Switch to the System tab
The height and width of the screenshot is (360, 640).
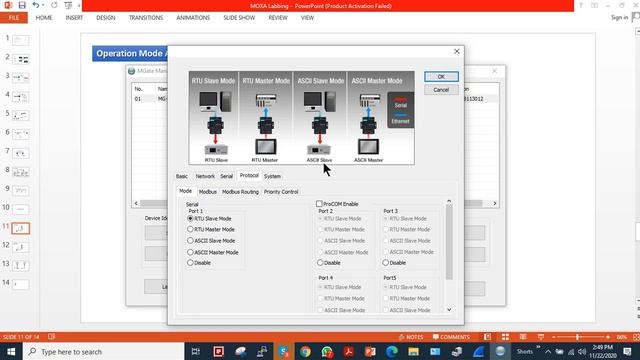coord(272,176)
